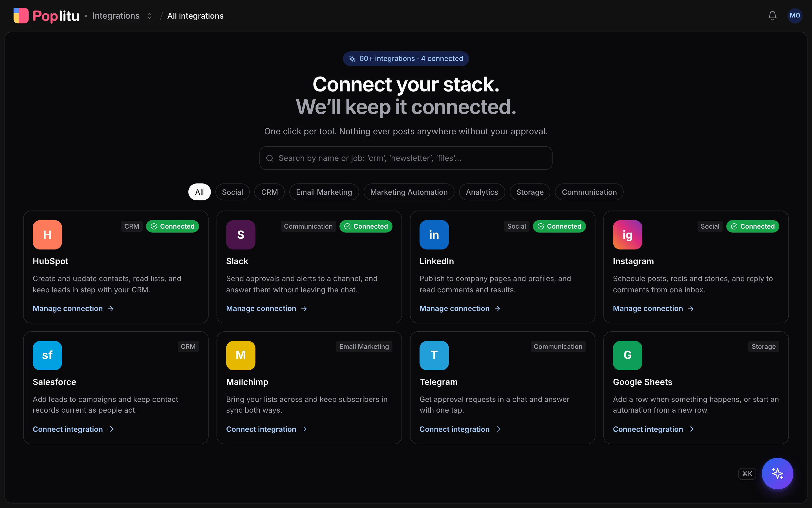
Task: Filter by Social category
Action: [232, 192]
